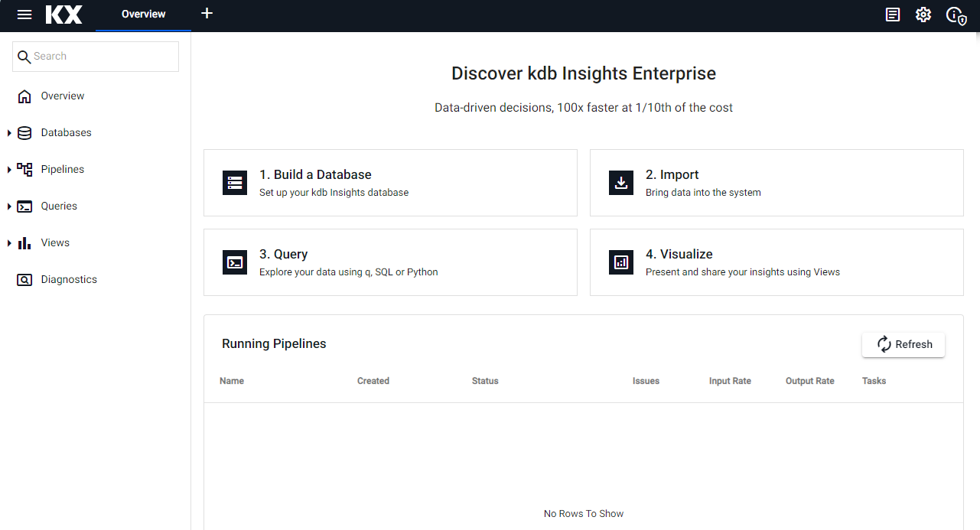Click the Overview home icon in sidebar
The image size is (980, 530).
click(24, 96)
